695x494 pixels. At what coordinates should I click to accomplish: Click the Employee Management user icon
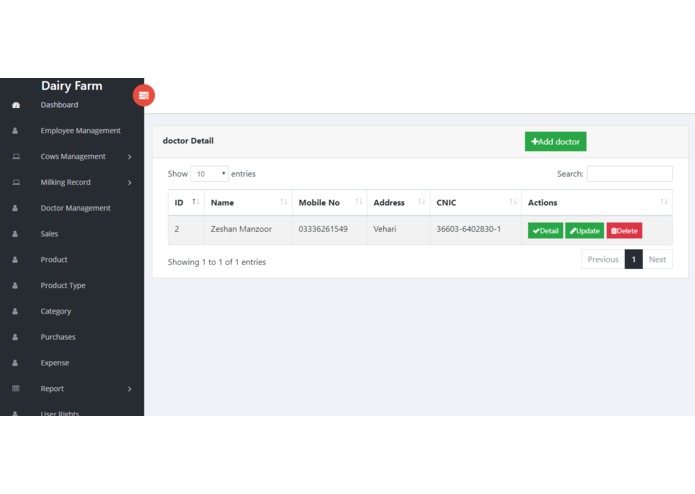coord(15,131)
